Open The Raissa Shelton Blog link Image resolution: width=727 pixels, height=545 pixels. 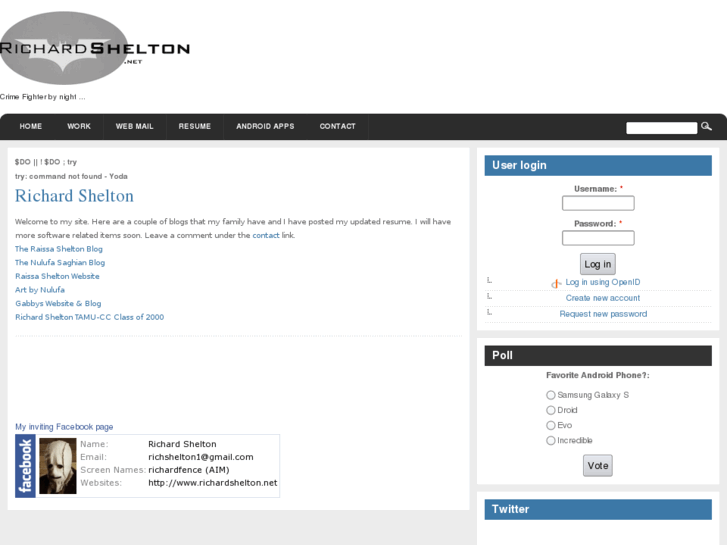[59, 249]
